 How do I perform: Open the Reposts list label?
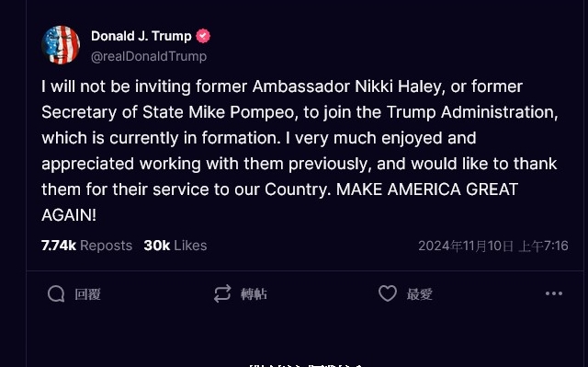tap(107, 246)
